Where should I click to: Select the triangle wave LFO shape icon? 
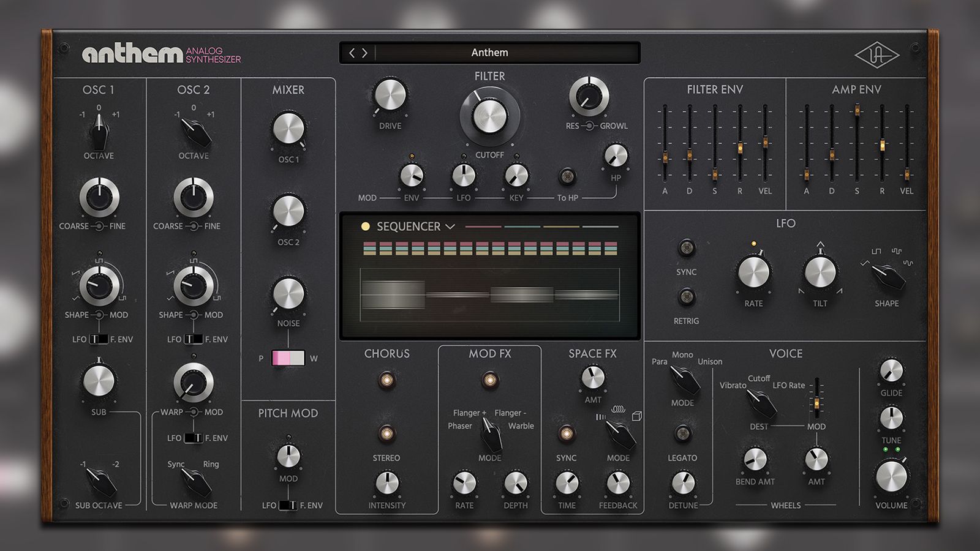coord(865,263)
